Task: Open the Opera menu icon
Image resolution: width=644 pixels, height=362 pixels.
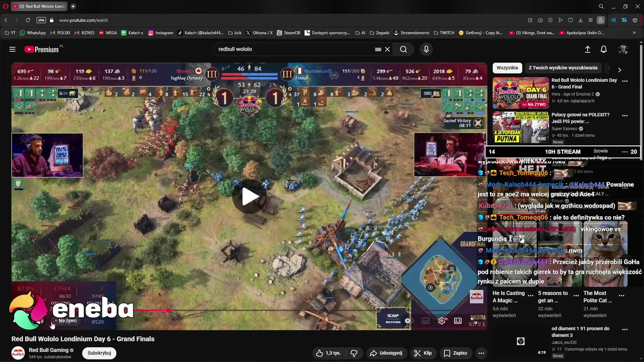Action: tap(6, 7)
